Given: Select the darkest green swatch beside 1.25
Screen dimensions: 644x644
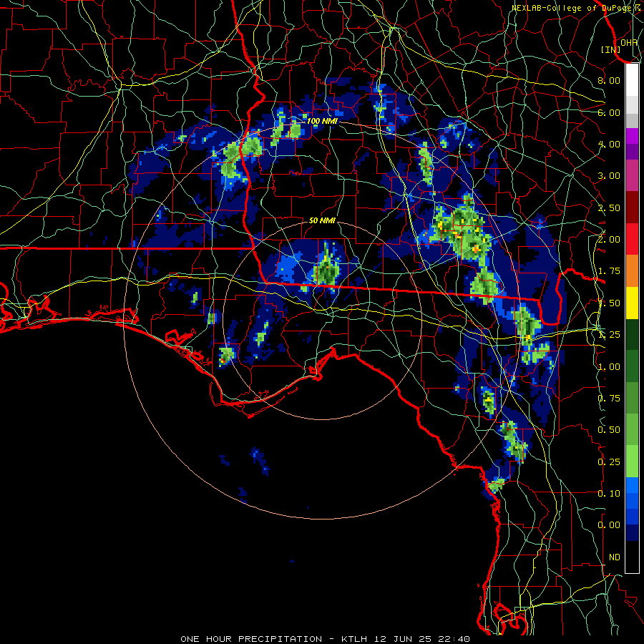Looking at the screenshot, I should (632, 334).
